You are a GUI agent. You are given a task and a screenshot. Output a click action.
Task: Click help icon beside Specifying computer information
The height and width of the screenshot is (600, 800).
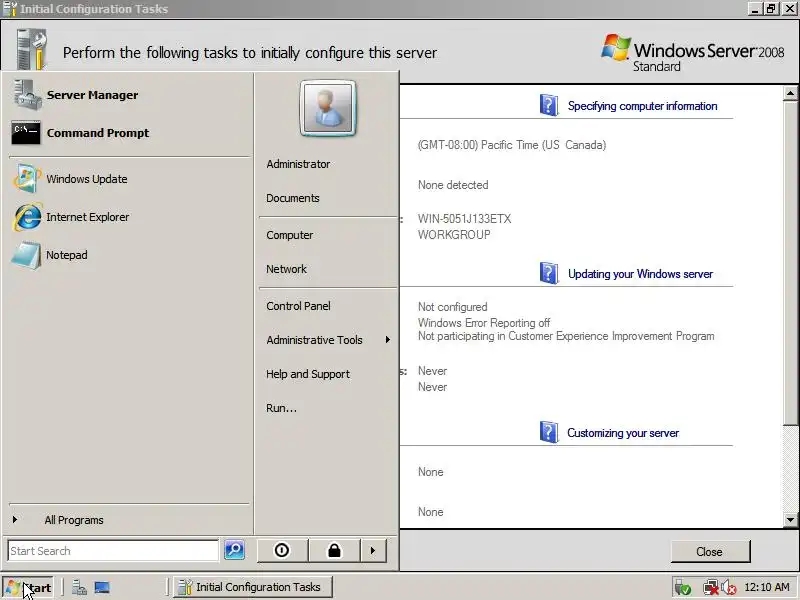(548, 105)
